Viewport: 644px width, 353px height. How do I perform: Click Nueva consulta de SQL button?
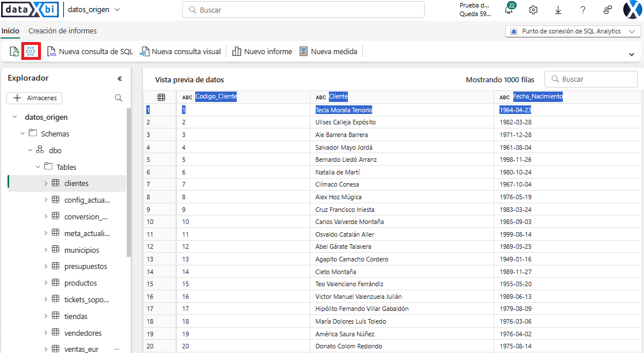[x=90, y=52]
